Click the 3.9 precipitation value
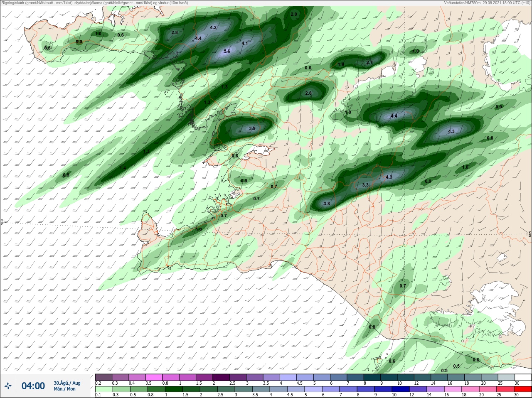Screen dimensions: 532x398 click(252, 128)
